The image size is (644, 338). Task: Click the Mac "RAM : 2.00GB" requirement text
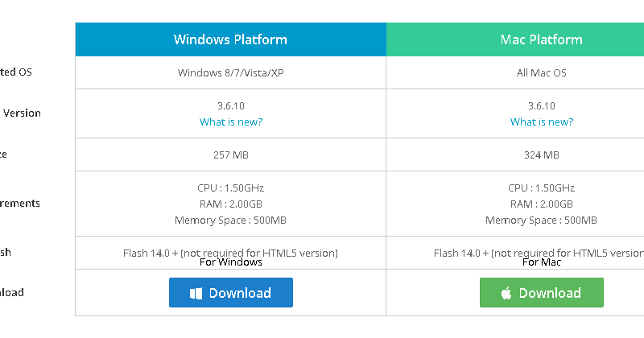coord(542,204)
